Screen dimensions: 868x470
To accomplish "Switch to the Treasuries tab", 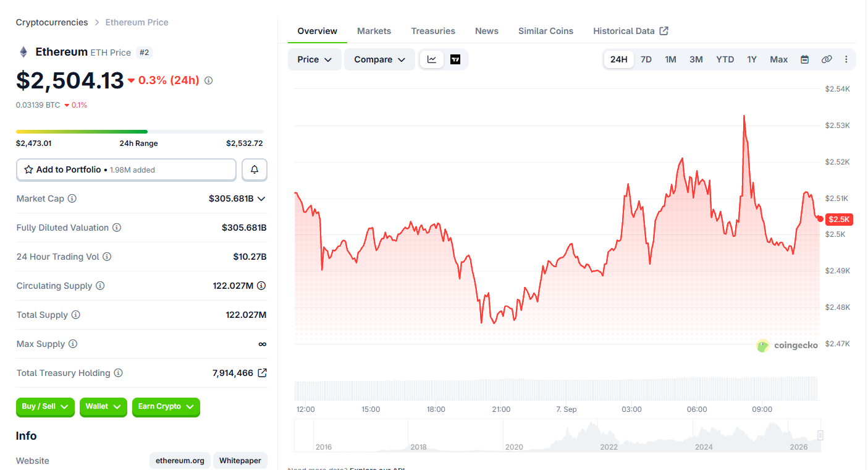I will [433, 31].
